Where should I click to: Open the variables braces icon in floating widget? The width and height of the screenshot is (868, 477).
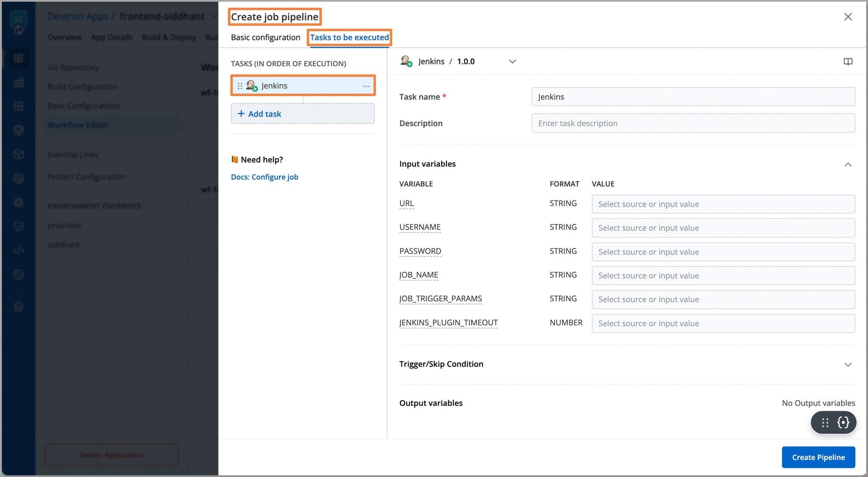pos(843,423)
